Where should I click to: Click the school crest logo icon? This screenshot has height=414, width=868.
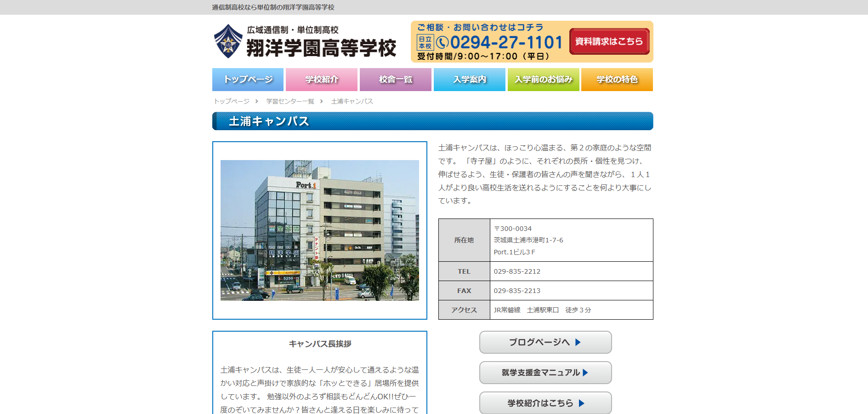(x=228, y=41)
